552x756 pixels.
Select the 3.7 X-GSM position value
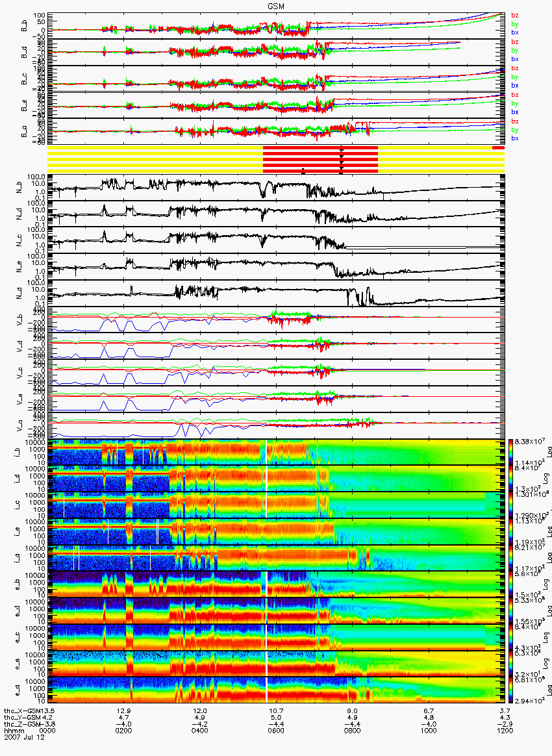[505, 711]
